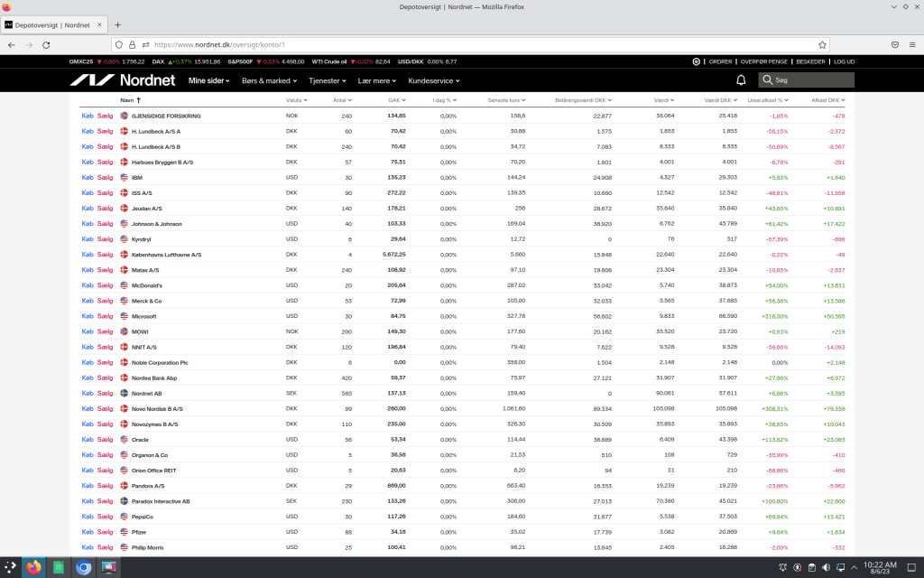924x578 pixels.
Task: Click the site security padlock icon
Action: coord(132,44)
